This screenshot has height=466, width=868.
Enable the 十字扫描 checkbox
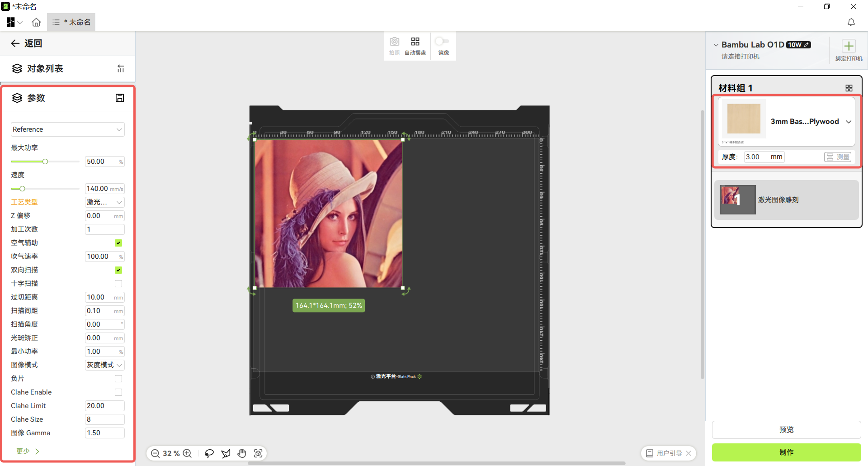[x=118, y=284]
